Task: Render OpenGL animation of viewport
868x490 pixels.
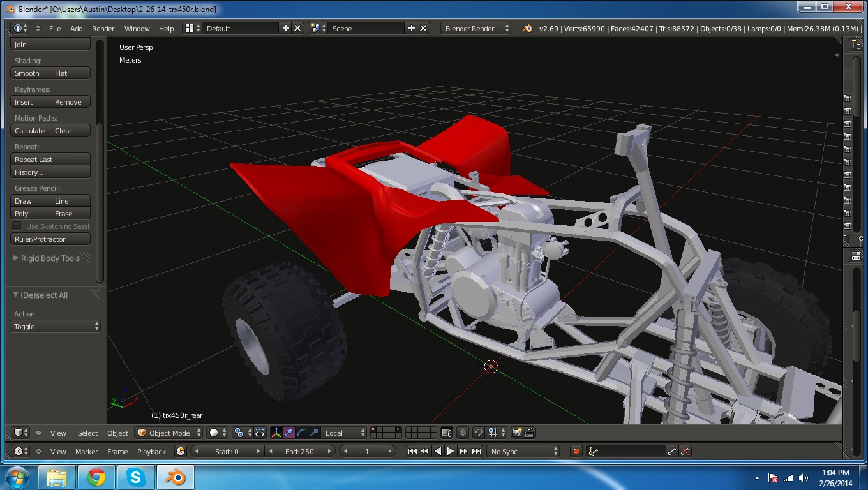Action: 529,433
